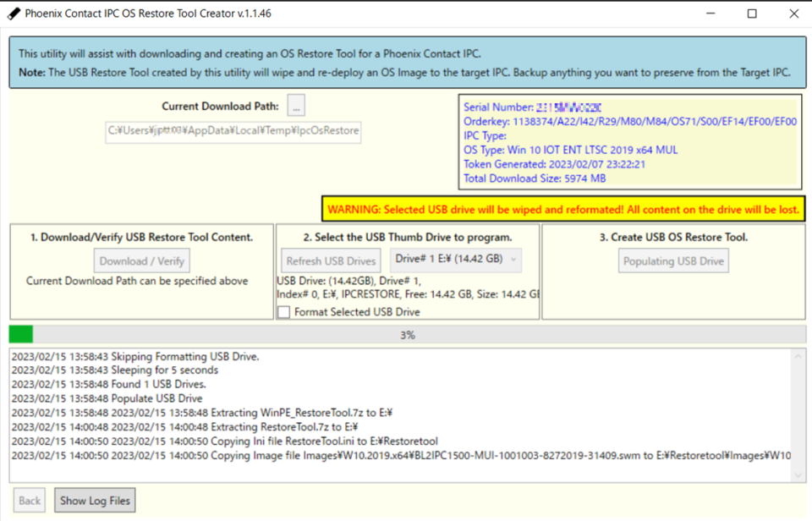
Task: Minimize the Restore Tool Creator window
Action: coord(711,14)
